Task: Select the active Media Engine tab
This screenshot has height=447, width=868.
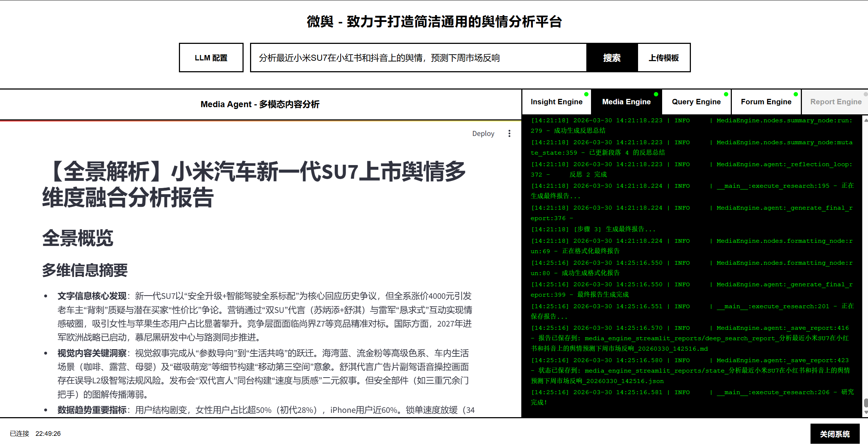Action: (626, 102)
